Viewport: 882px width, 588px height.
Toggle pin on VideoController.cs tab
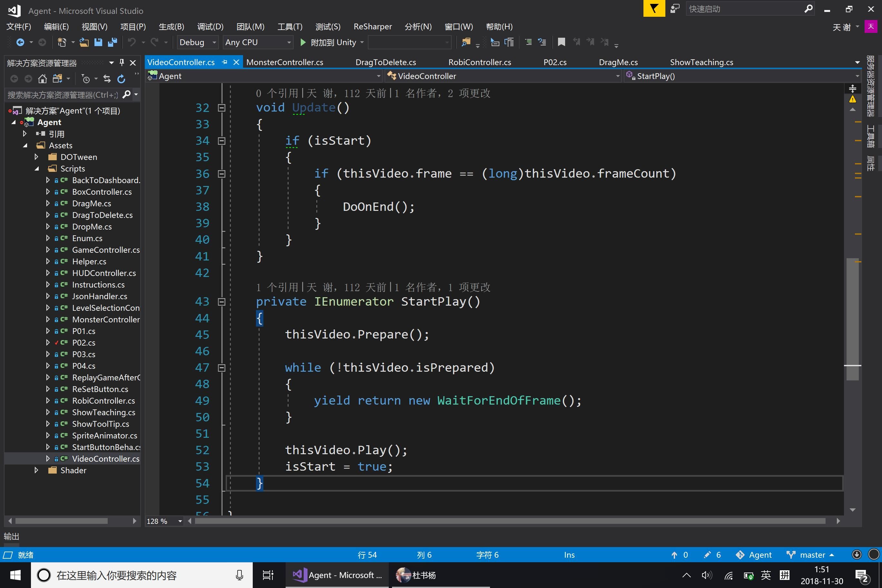coord(224,62)
